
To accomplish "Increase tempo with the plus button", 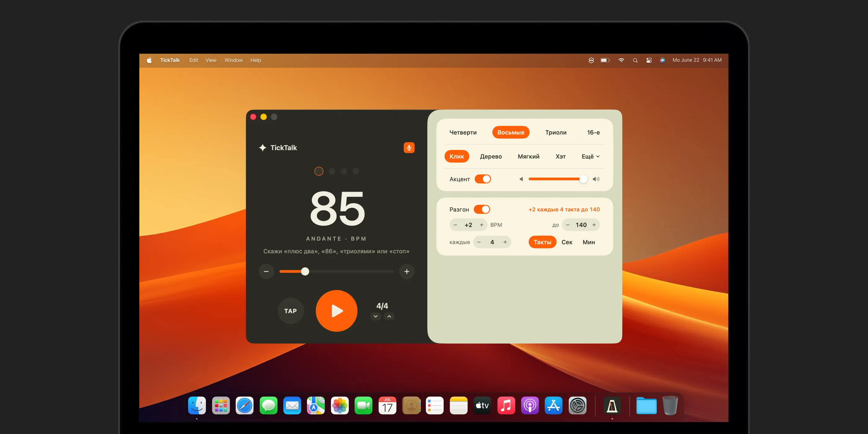I will pyautogui.click(x=407, y=271).
